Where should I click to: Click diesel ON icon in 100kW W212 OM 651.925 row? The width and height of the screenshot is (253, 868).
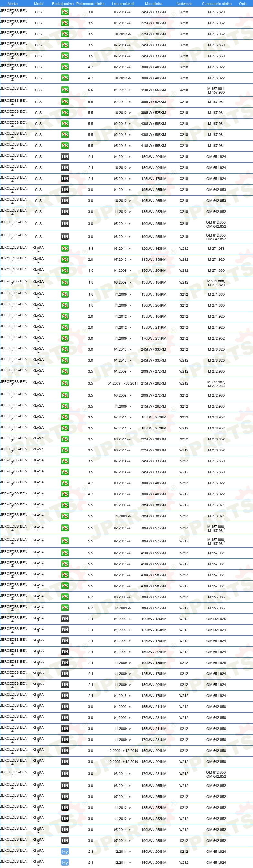pos(65,619)
